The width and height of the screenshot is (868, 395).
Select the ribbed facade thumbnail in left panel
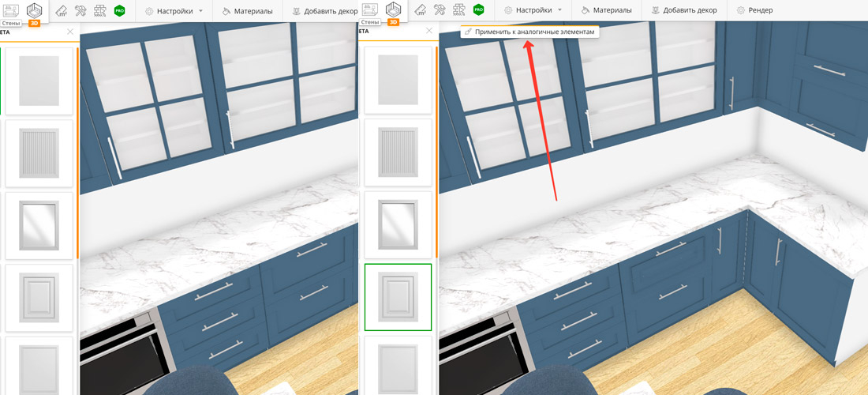point(39,153)
